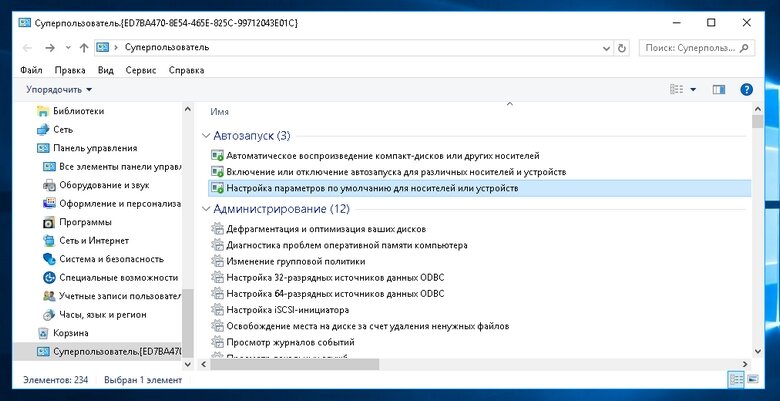Viewport: 780px width, 401px height.
Task: Click the Оборудование и звук icon
Action: (49, 185)
